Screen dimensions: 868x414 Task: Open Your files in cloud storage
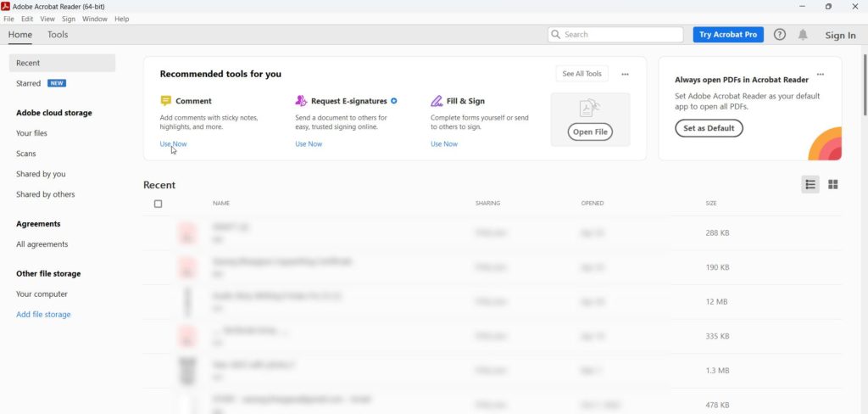coord(31,133)
